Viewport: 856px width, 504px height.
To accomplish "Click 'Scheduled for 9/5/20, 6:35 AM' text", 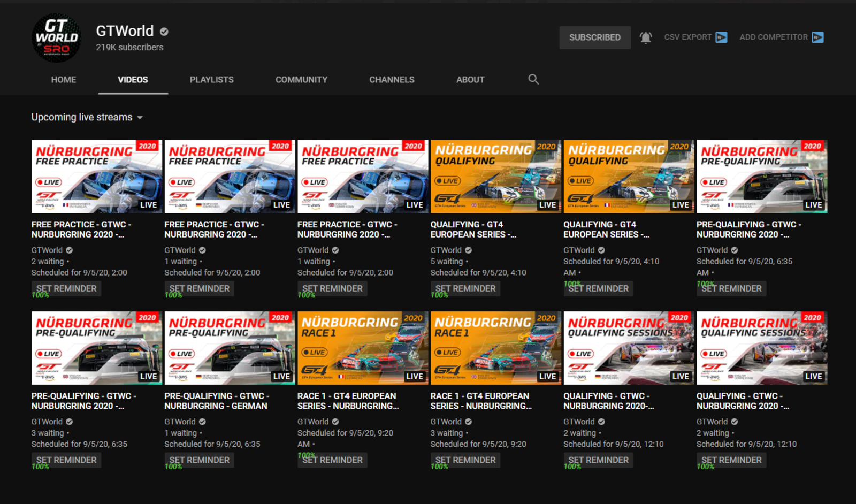I will click(x=744, y=266).
